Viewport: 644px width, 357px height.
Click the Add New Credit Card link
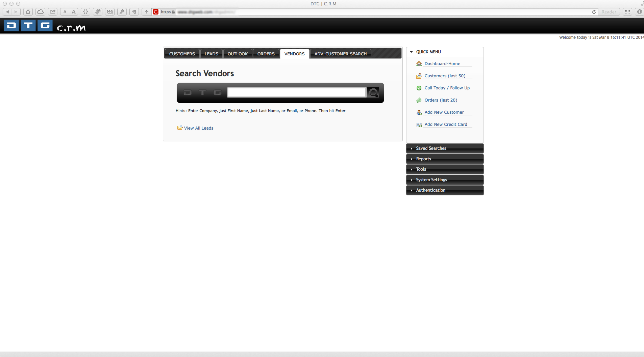pyautogui.click(x=446, y=124)
